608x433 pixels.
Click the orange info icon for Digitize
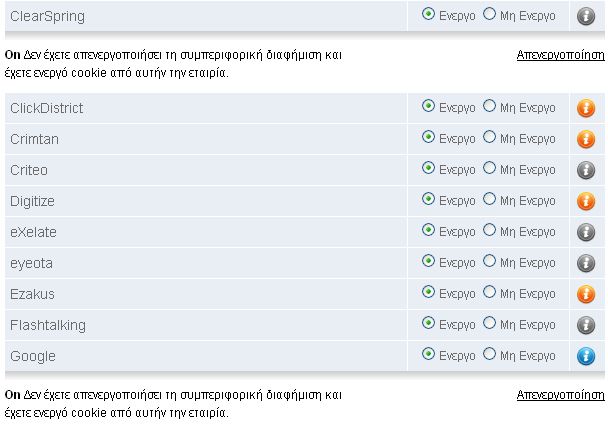point(586,201)
